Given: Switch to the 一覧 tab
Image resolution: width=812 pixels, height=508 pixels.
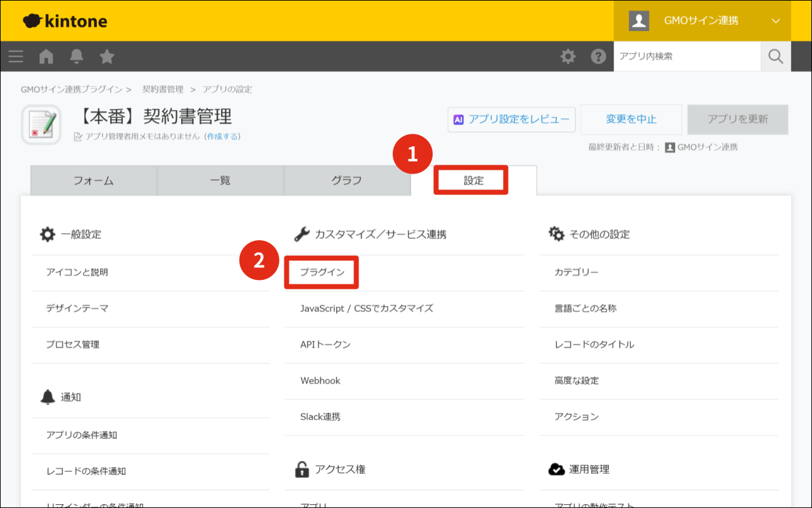Looking at the screenshot, I should click(220, 181).
